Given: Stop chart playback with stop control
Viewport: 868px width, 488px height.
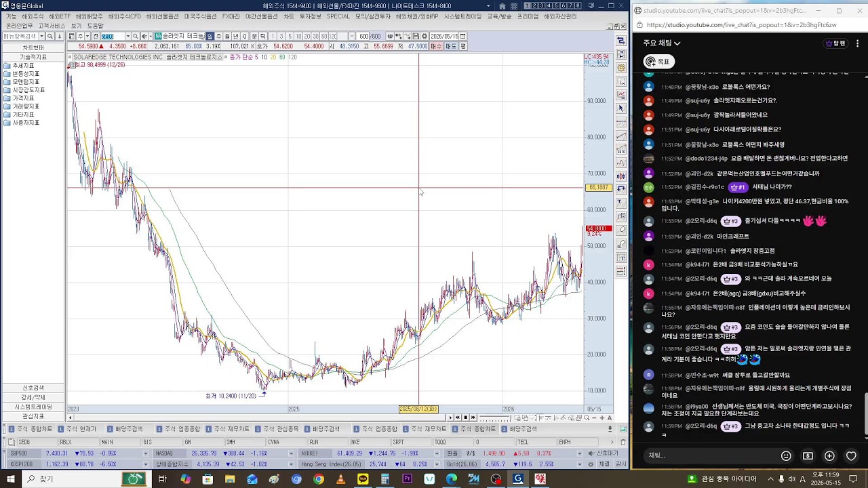Looking at the screenshot, I should [x=466, y=418].
